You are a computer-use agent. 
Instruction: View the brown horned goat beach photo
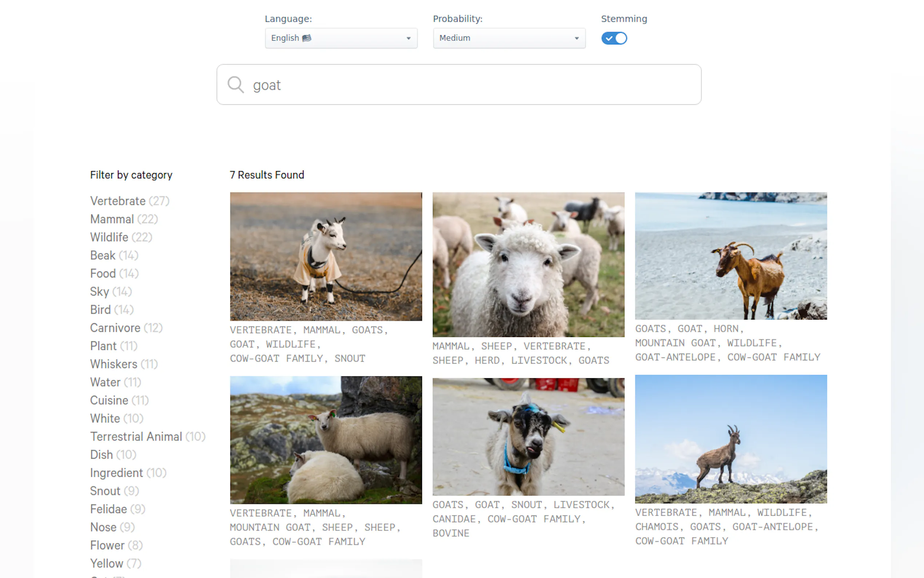[731, 256]
